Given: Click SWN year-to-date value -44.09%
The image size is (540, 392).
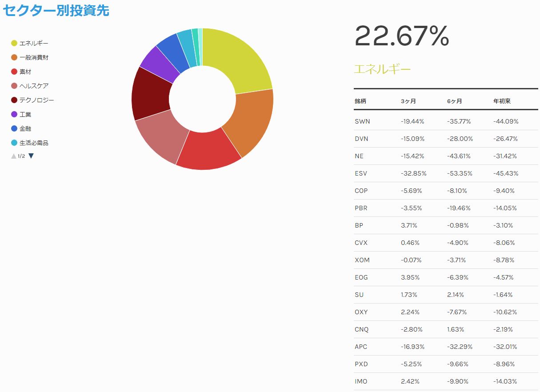Looking at the screenshot, I should 506,121.
